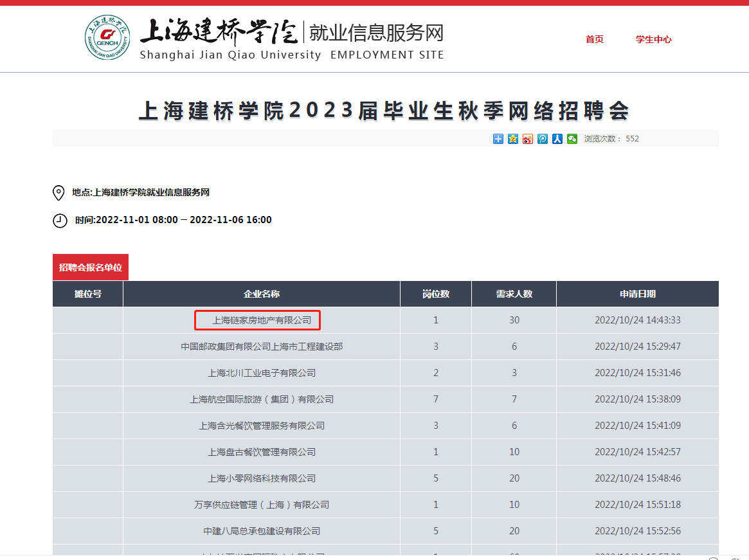Share to Renren with the blue icon
The height and width of the screenshot is (560, 749).
[557, 139]
